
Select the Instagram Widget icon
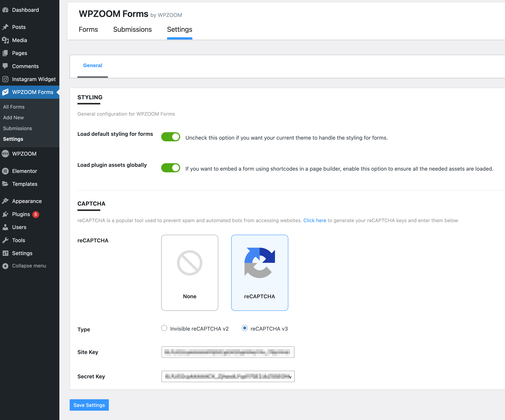(6, 79)
